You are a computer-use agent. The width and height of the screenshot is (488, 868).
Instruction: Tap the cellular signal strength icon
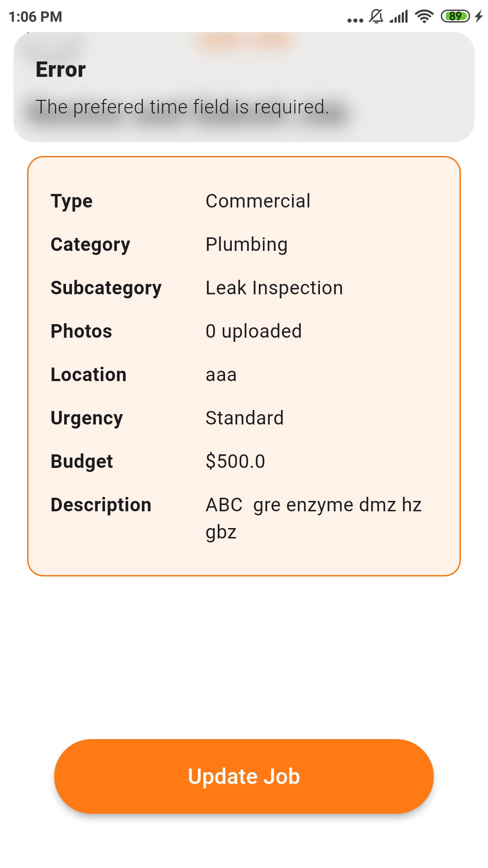[399, 17]
